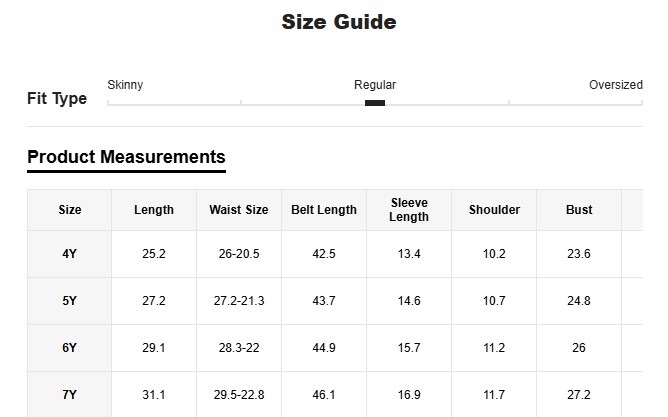Click the Size Guide heading
The width and height of the screenshot is (668, 417).
click(339, 22)
